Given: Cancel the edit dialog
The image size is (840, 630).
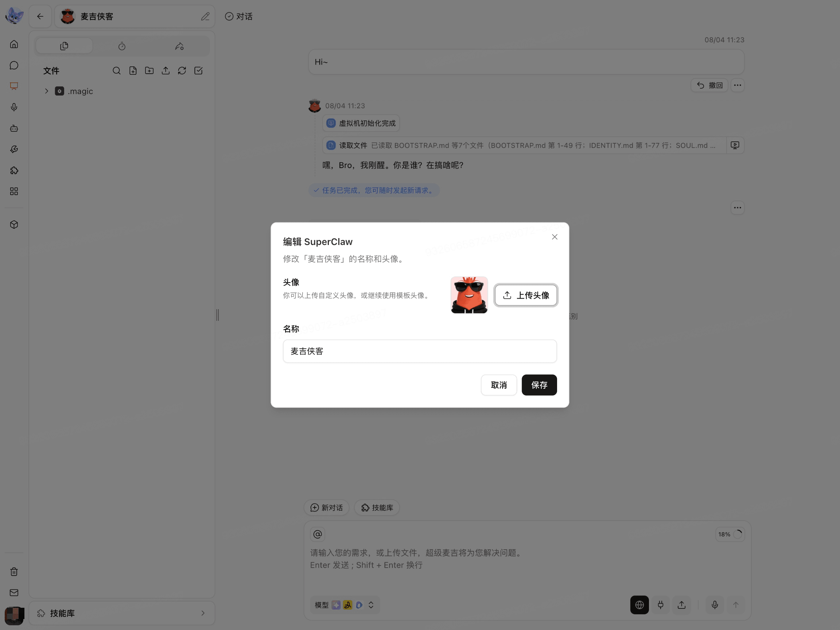Looking at the screenshot, I should 499,385.
